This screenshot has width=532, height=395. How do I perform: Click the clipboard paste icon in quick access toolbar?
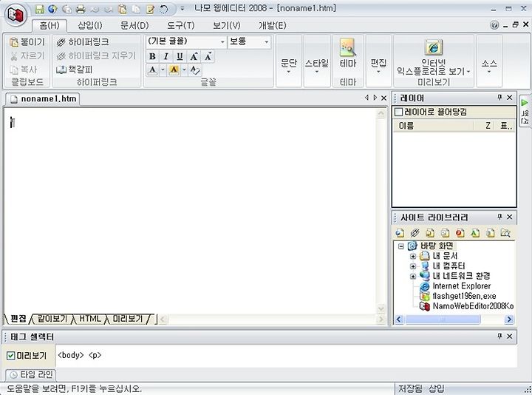122,9
